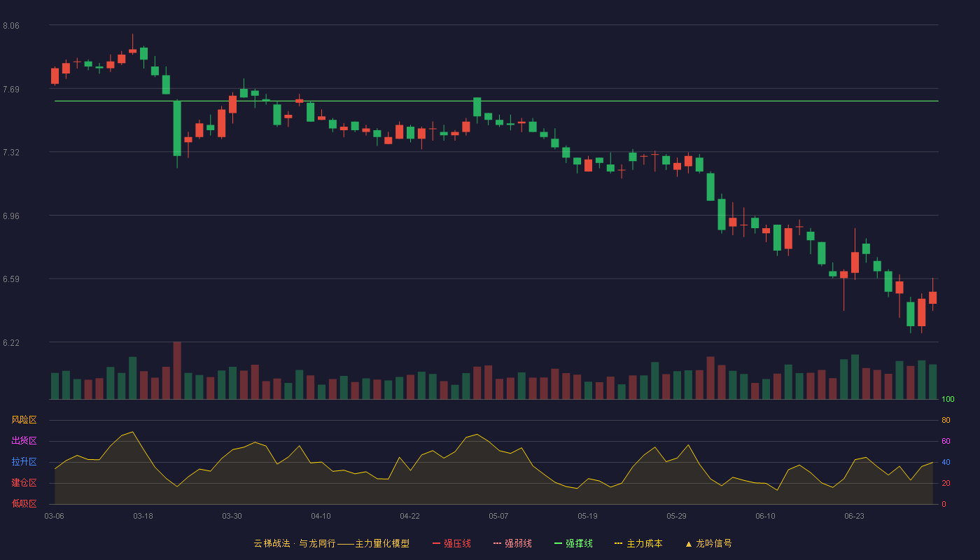
Task: Click the orange 80 indicator axis value
Action: click(x=946, y=420)
